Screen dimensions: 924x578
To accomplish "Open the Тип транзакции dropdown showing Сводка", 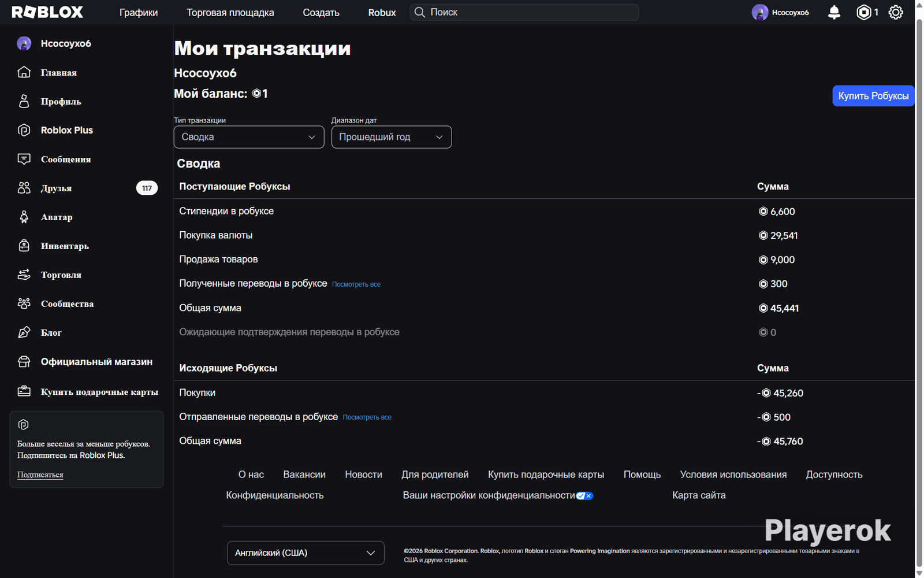I will pos(249,137).
